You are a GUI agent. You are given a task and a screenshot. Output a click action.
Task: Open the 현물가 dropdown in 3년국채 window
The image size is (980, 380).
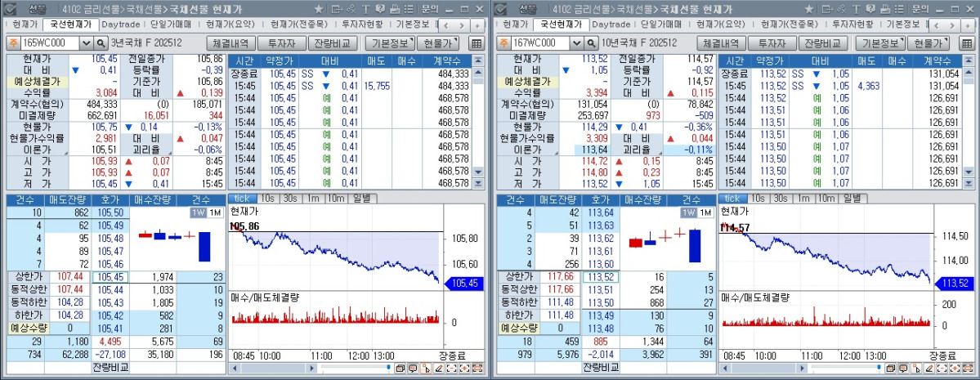pos(438,43)
